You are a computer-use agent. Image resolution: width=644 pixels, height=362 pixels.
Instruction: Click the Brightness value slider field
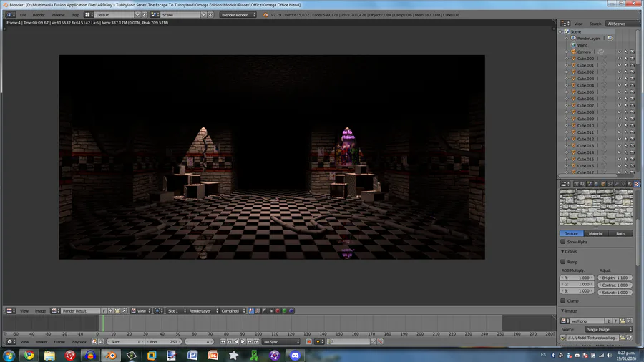click(x=615, y=278)
